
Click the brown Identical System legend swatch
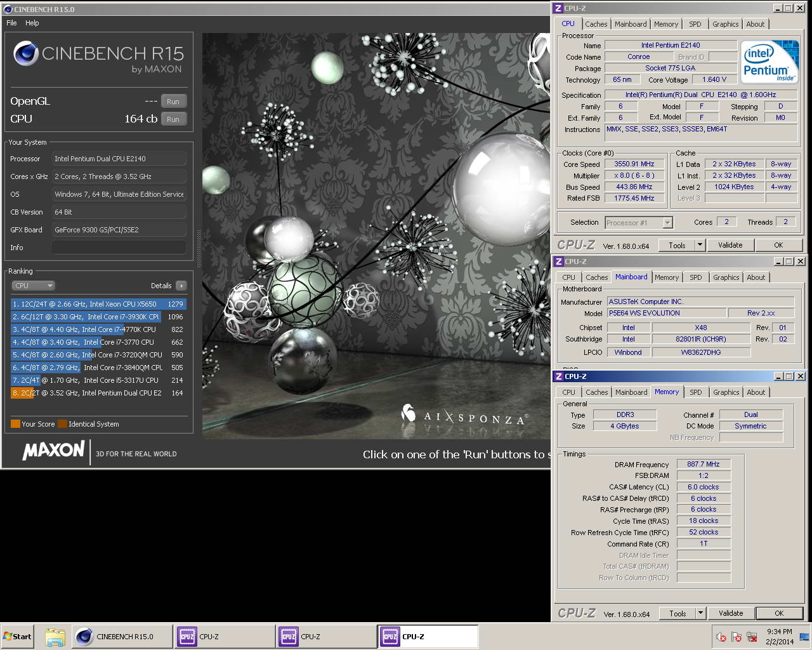click(x=62, y=424)
